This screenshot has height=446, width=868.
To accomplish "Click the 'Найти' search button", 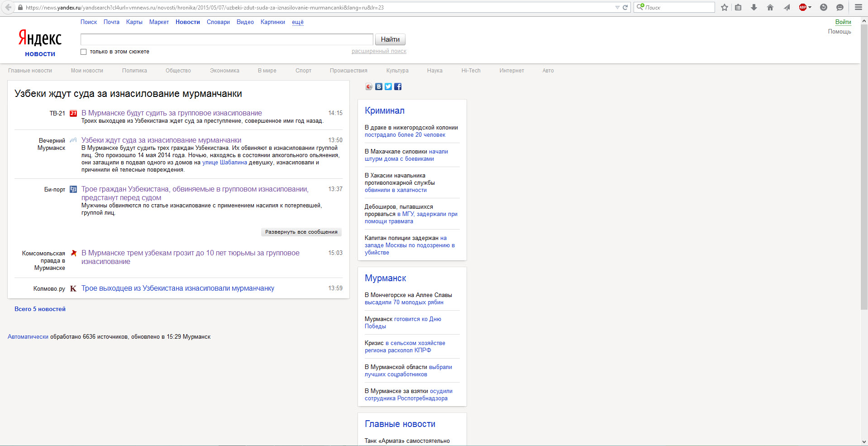I will [x=390, y=39].
